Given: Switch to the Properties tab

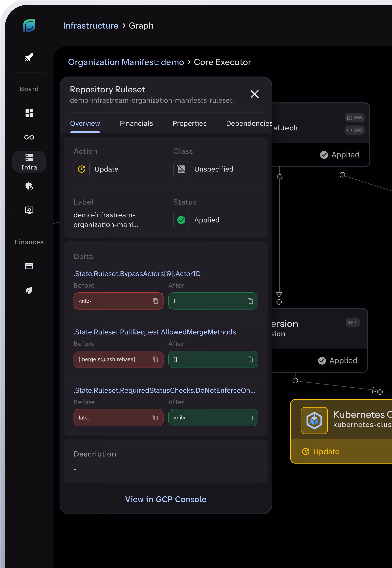Looking at the screenshot, I should tap(189, 124).
